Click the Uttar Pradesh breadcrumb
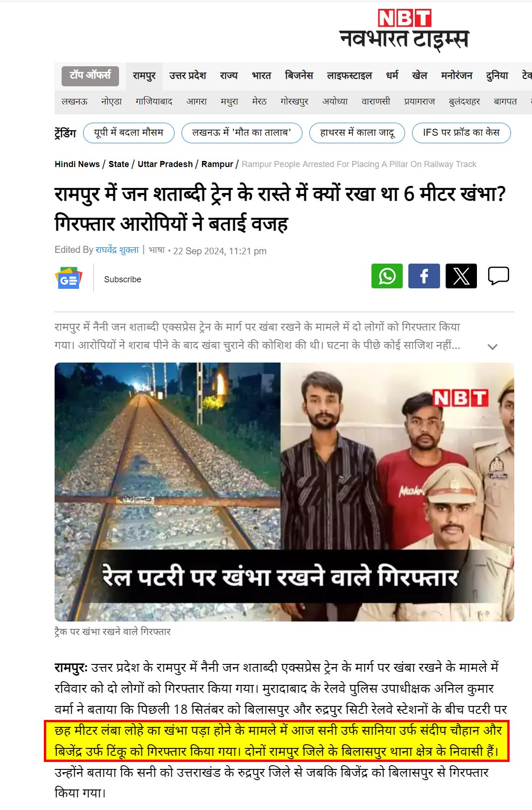The image size is (532, 810). coord(165,164)
